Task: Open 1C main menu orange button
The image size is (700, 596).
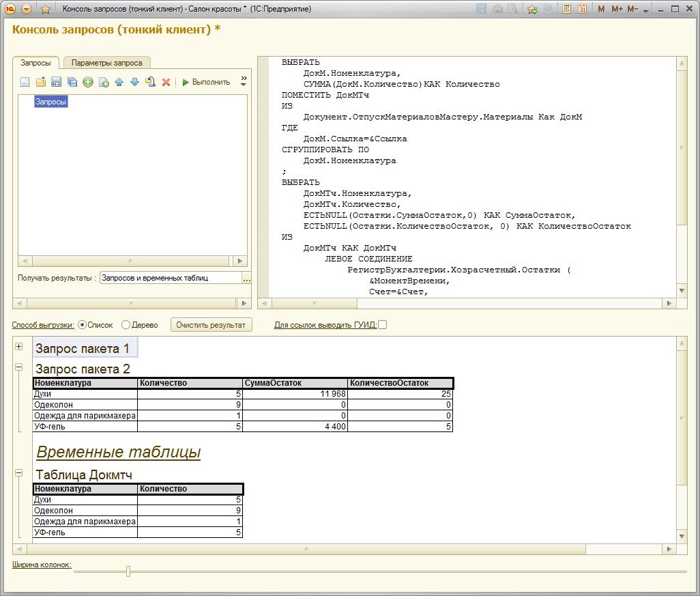Action: [x=27, y=9]
